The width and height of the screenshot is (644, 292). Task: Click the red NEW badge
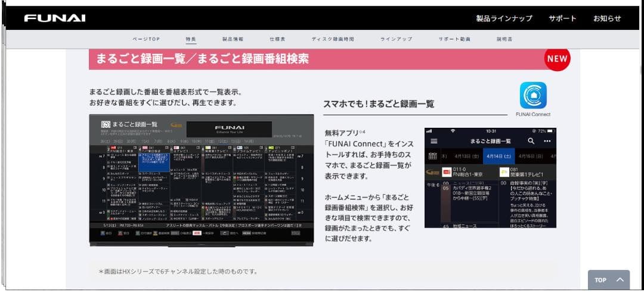[x=558, y=59]
